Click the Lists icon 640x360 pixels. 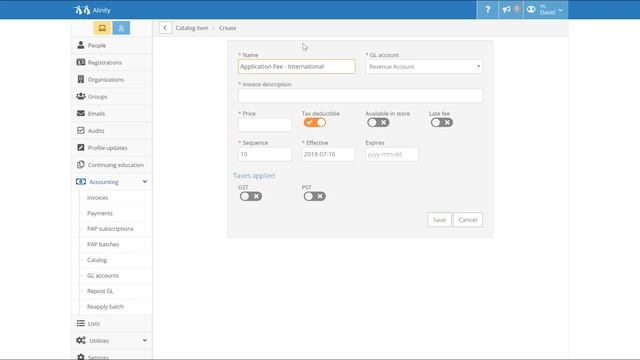pyautogui.click(x=81, y=323)
